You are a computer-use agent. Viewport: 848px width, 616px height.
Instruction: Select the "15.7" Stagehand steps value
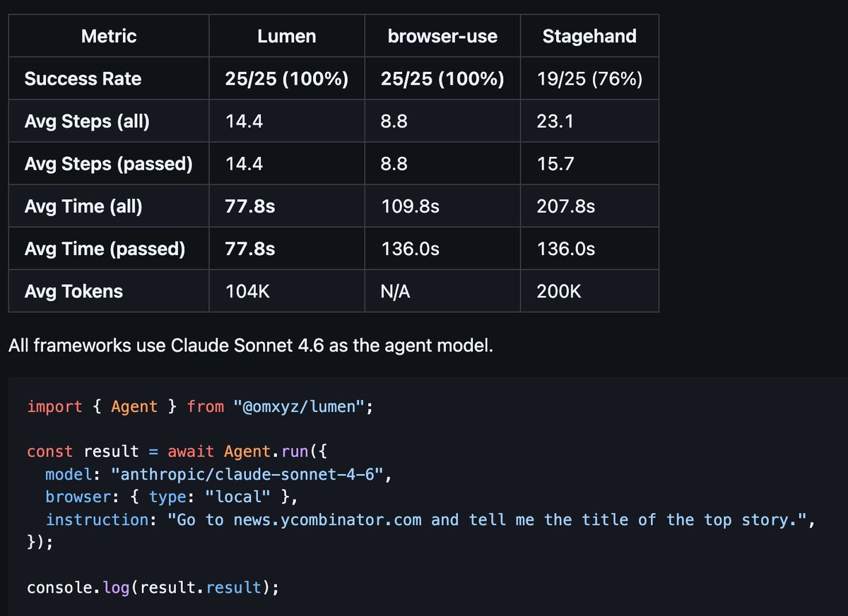[555, 164]
